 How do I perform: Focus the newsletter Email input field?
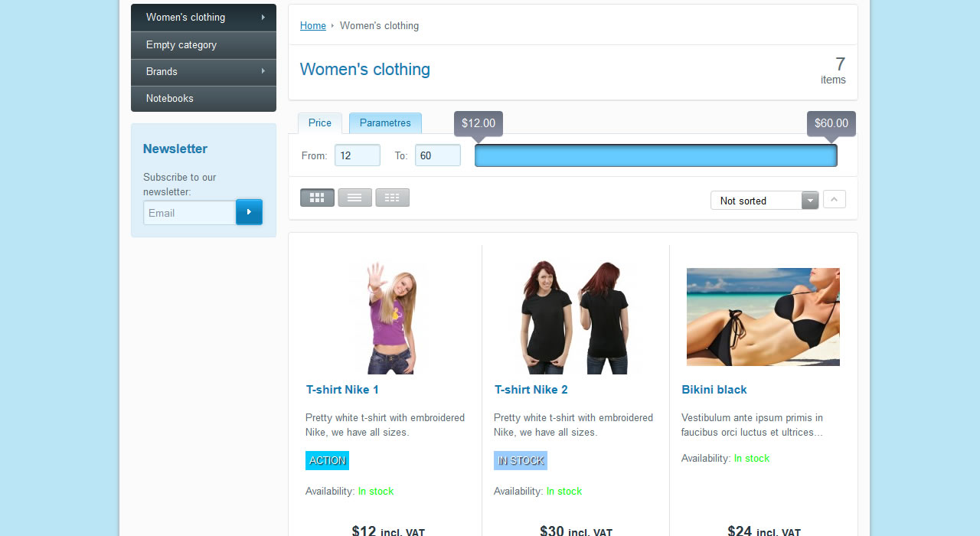pyautogui.click(x=190, y=213)
